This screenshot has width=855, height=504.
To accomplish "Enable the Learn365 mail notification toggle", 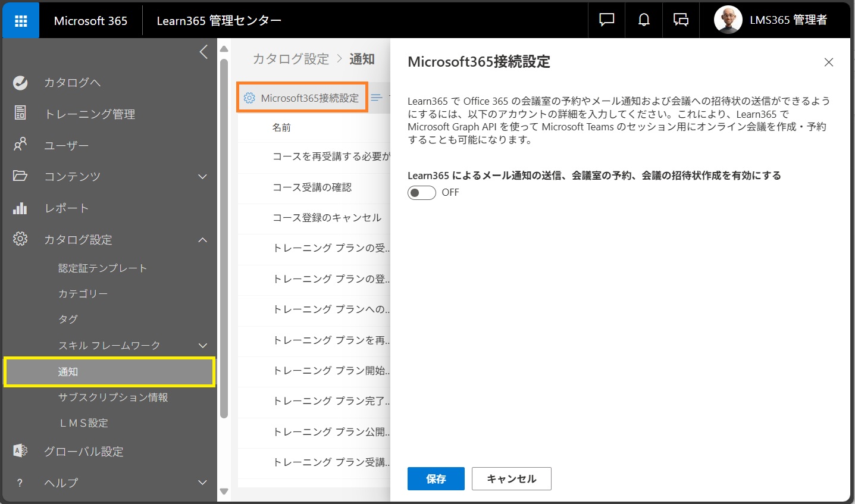I will point(422,193).
